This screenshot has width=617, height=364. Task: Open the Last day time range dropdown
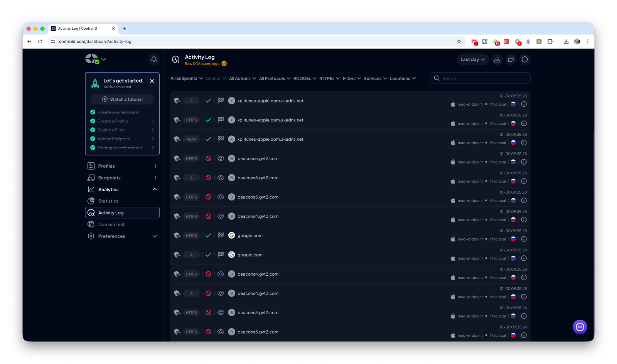tap(472, 59)
